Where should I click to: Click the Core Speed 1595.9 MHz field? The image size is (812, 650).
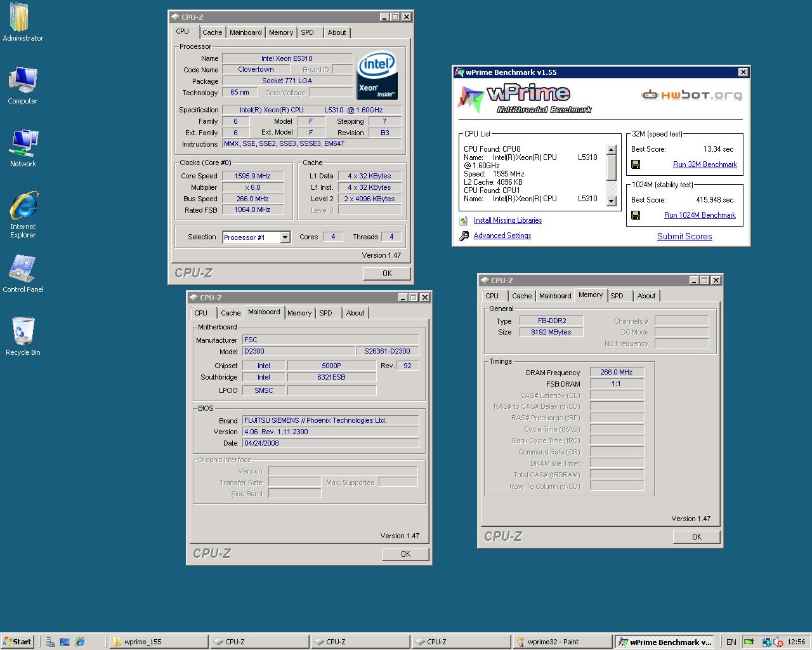[252, 176]
